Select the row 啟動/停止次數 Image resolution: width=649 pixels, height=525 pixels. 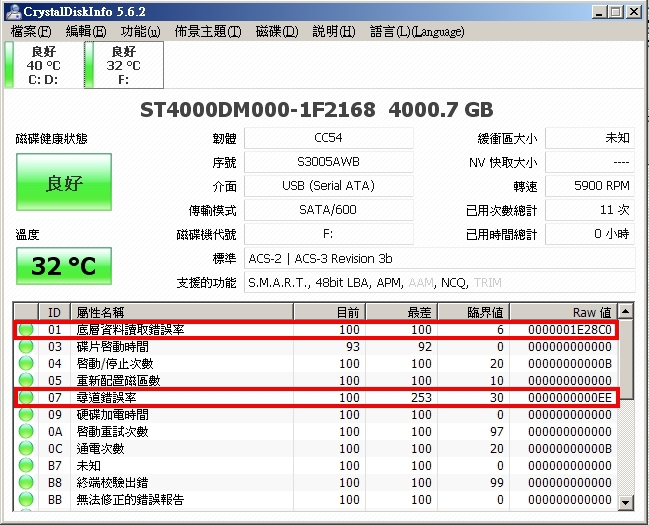tap(316, 364)
